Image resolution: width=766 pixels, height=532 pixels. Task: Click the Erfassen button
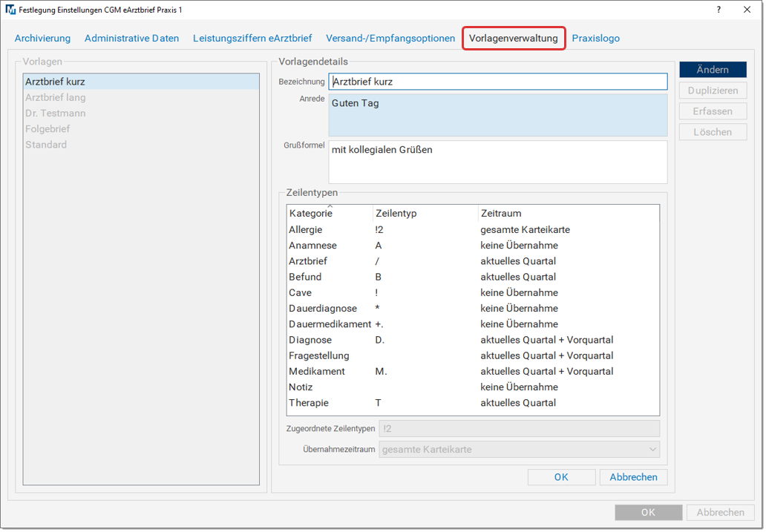pyautogui.click(x=713, y=111)
